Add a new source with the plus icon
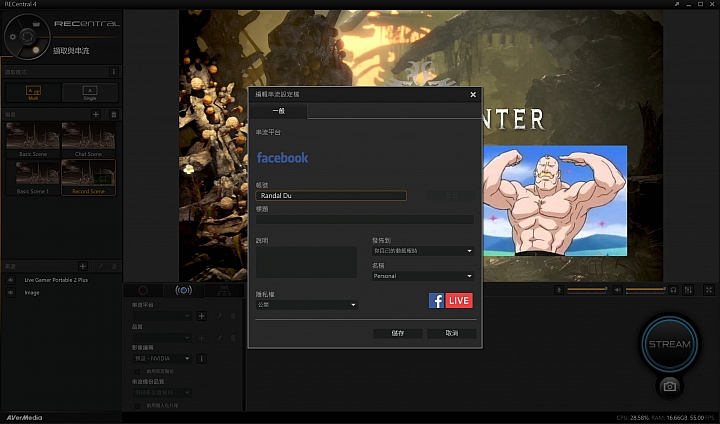 click(83, 266)
